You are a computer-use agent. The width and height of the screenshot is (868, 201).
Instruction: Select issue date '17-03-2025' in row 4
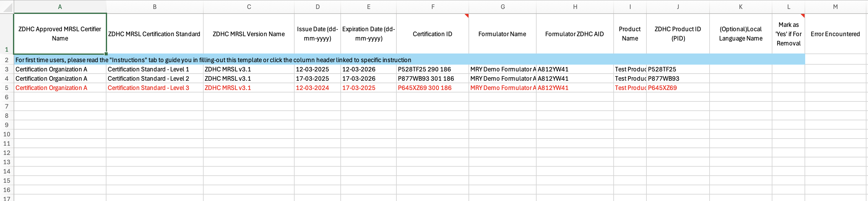[x=317, y=79]
